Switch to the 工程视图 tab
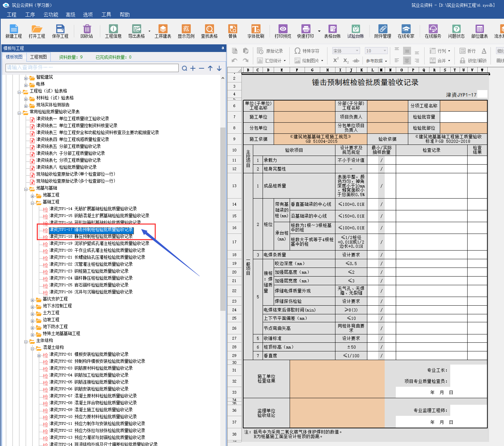504x446 pixels. pos(39,57)
